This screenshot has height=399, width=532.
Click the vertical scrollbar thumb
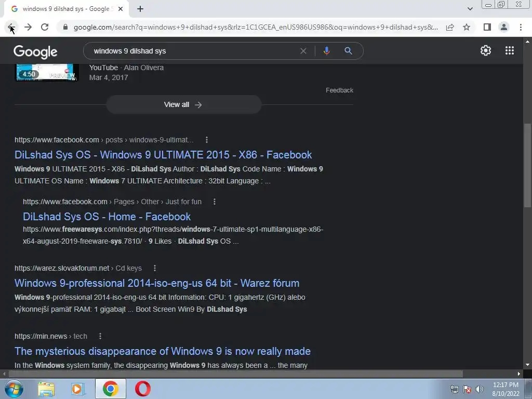pyautogui.click(x=527, y=165)
